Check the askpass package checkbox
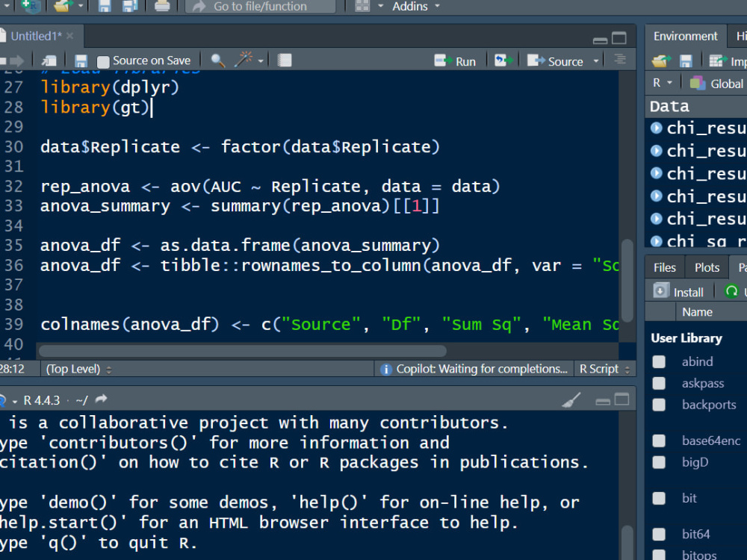 coord(659,383)
